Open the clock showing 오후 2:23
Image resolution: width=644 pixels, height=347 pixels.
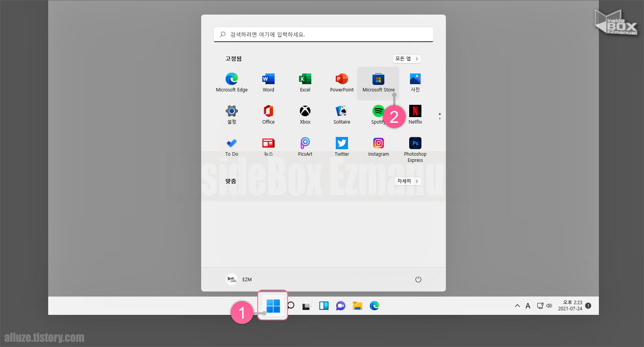point(570,305)
